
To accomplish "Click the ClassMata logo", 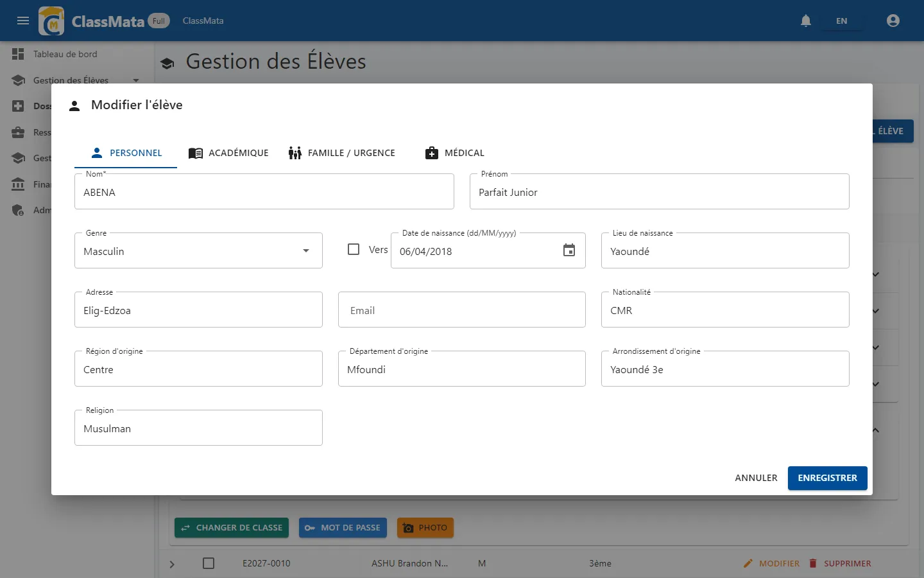I will [x=51, y=21].
